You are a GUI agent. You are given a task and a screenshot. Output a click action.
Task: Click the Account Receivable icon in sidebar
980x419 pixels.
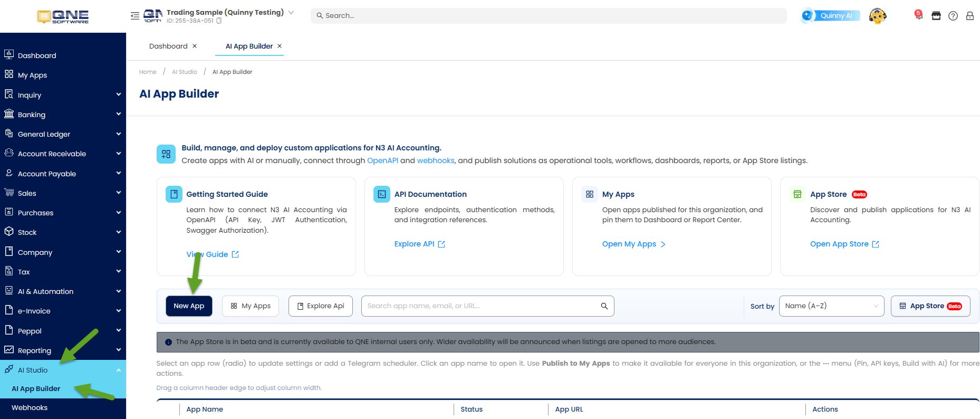coord(9,153)
